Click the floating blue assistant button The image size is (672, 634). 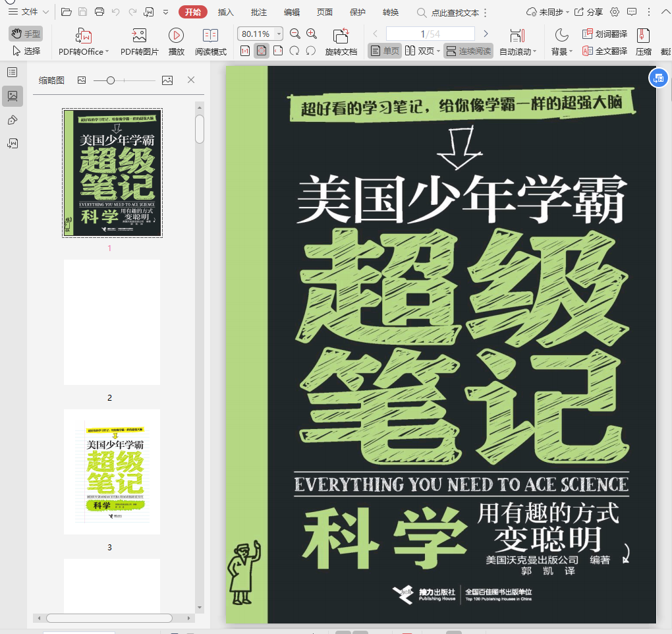tap(658, 78)
